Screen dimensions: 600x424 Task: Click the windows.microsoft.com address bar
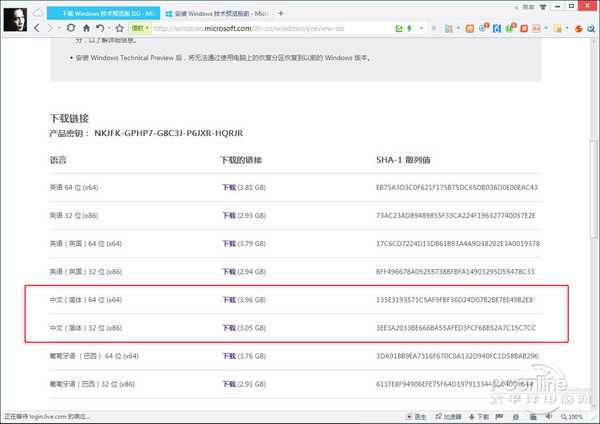(x=249, y=28)
